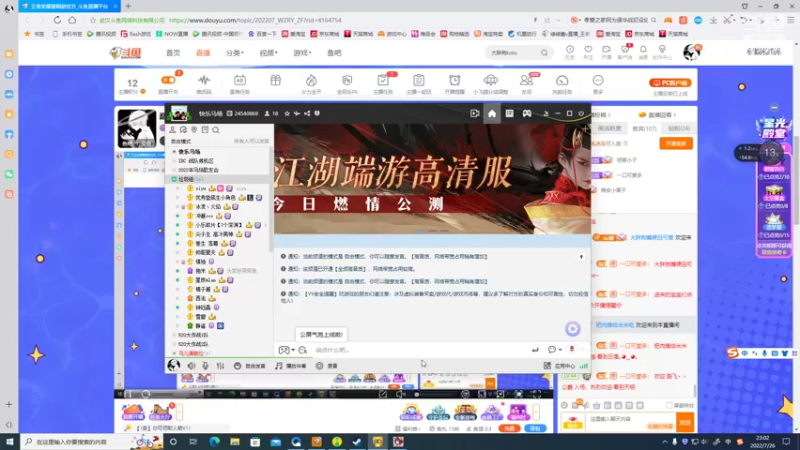The image size is (800, 450).
Task: Select user 冲酱 in YY member list
Action: pyautogui.click(x=204, y=216)
